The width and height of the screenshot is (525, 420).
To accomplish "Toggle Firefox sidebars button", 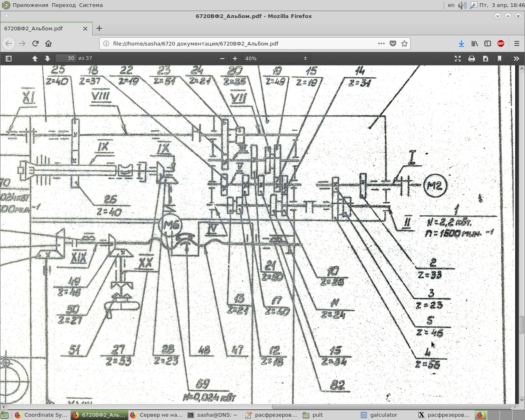I will [x=488, y=43].
